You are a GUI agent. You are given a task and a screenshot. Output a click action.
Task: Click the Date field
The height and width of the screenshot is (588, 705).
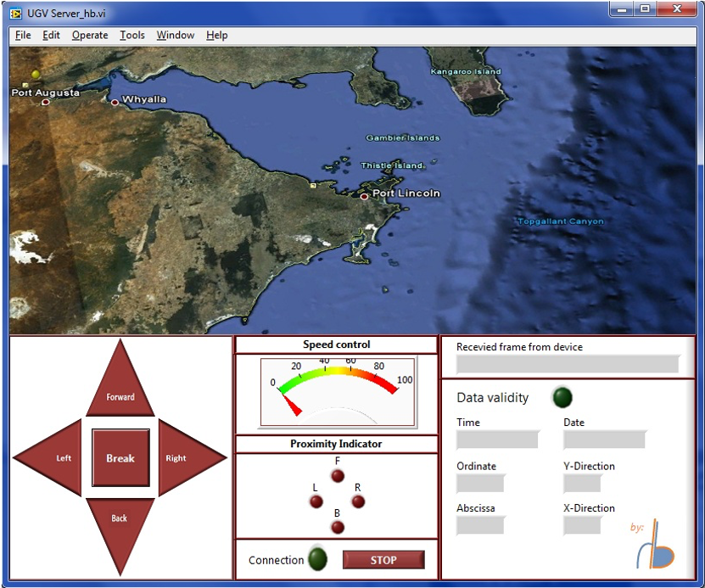pos(604,440)
